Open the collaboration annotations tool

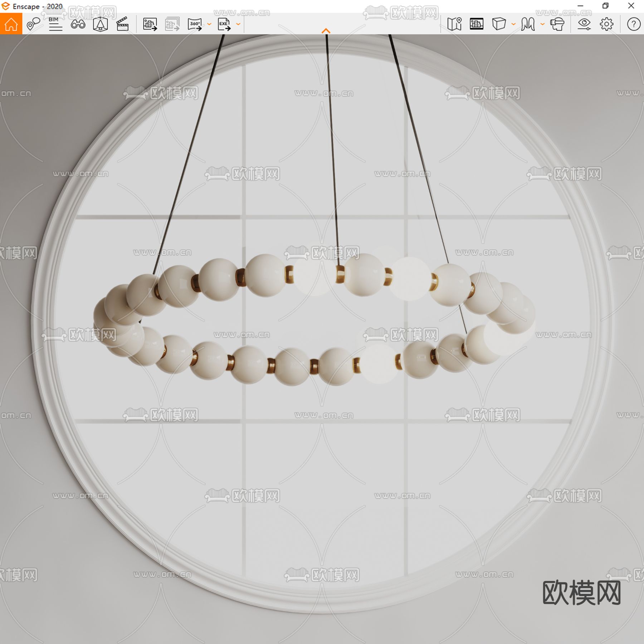pos(33,24)
